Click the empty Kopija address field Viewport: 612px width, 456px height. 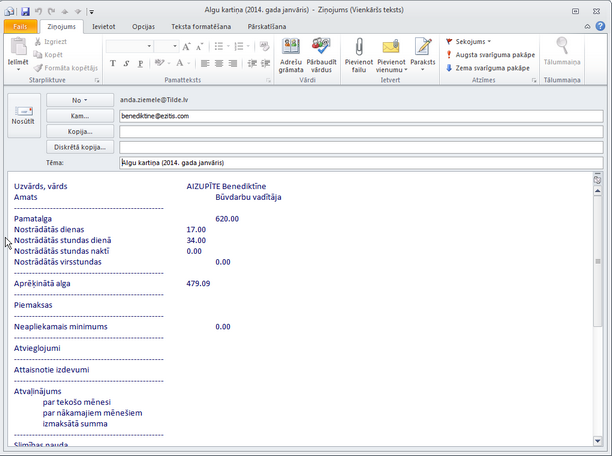361,132
